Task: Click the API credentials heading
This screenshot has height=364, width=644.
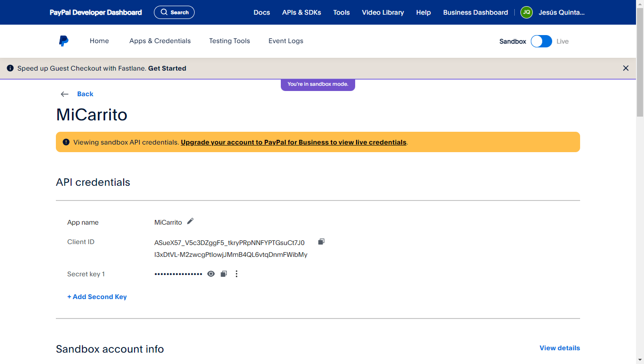Action: tap(93, 182)
